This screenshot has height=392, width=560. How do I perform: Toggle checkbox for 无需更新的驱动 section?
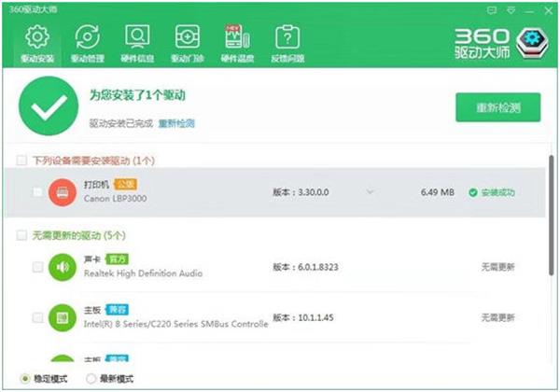point(21,235)
